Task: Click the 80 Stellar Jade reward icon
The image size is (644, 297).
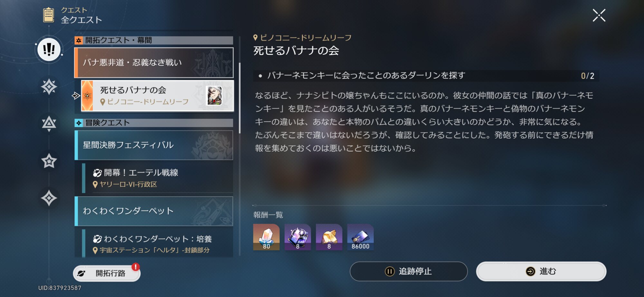Action: click(266, 237)
